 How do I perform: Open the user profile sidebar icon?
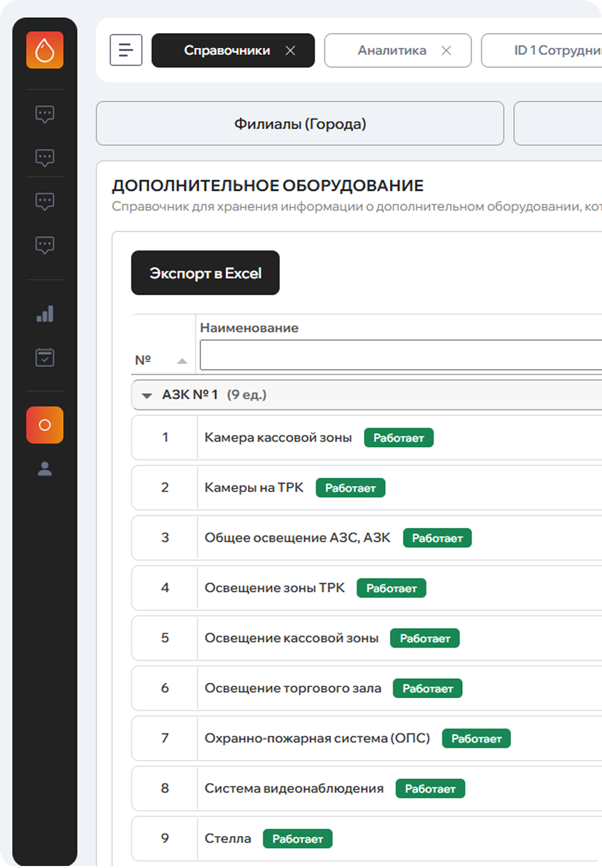44,469
